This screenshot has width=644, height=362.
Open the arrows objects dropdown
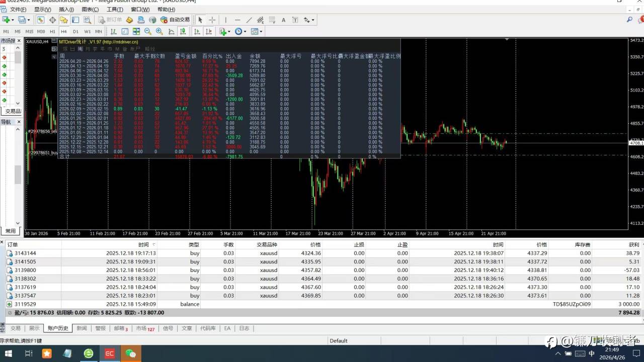click(309, 20)
